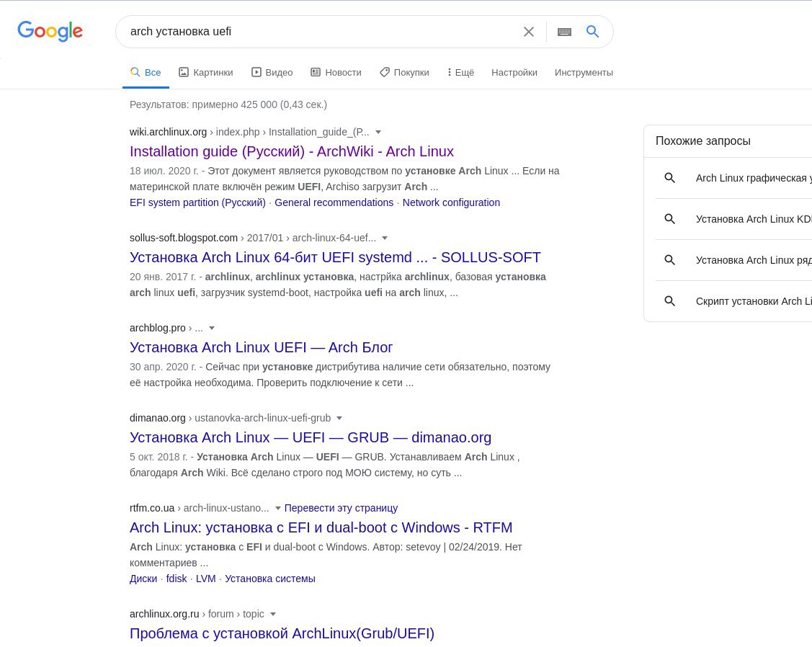Click the 'Похожие запросы' heading
This screenshot has height=647, width=812.
pyautogui.click(x=702, y=141)
